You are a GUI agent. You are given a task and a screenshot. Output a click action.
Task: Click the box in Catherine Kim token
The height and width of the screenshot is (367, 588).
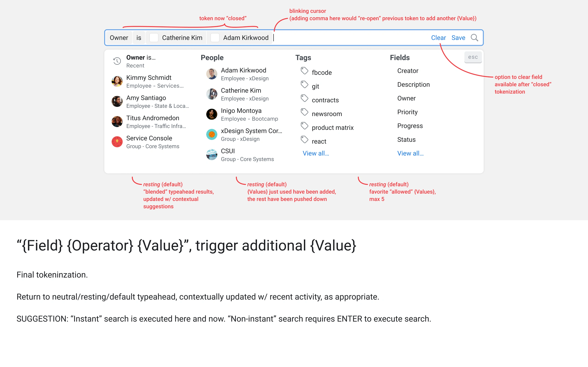coord(154,38)
